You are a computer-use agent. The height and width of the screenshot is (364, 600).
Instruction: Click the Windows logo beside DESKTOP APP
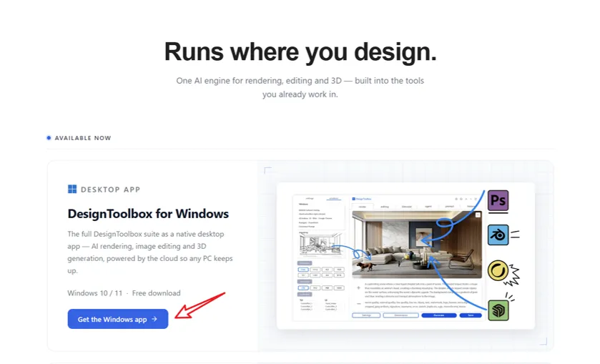click(x=72, y=189)
